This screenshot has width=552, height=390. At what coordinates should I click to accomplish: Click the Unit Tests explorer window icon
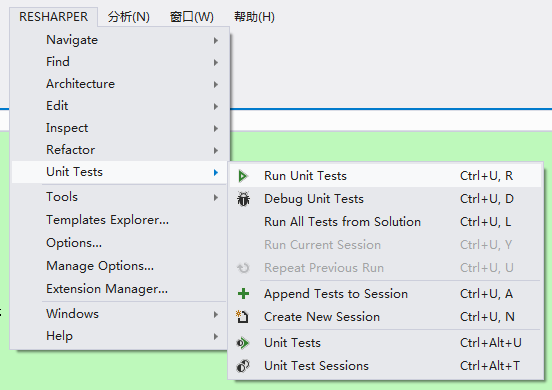[243, 343]
